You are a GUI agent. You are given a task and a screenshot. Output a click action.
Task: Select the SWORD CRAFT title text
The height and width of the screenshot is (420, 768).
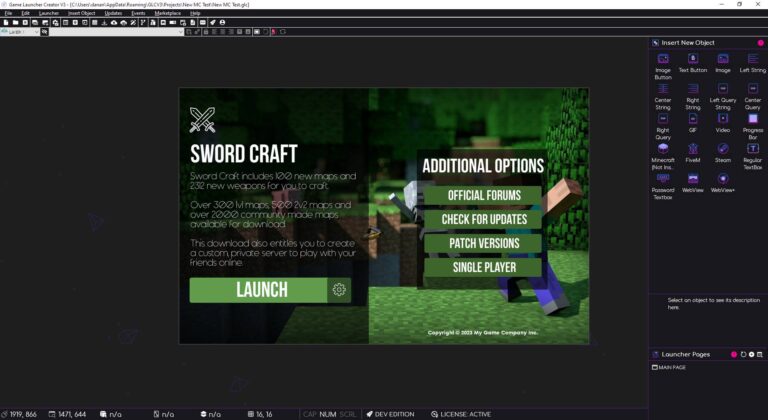click(243, 154)
